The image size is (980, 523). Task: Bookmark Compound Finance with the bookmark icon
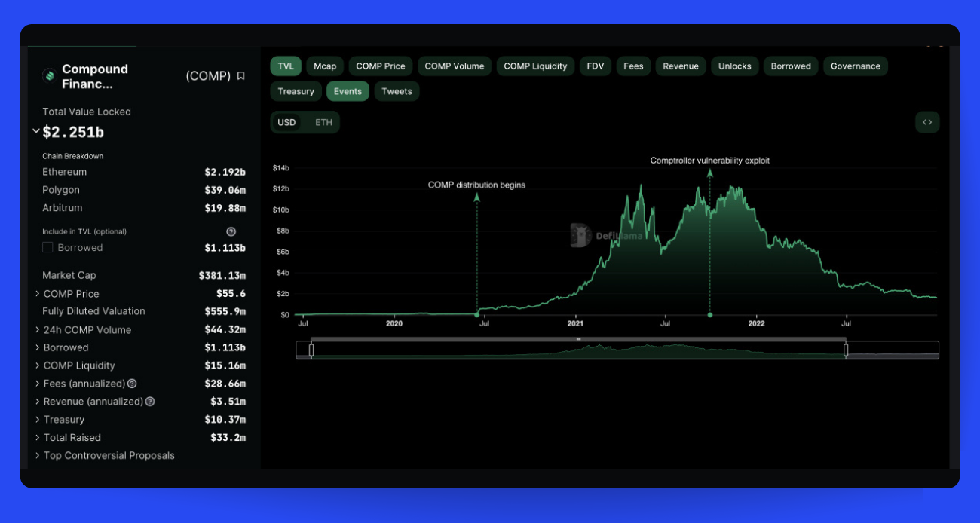(241, 76)
